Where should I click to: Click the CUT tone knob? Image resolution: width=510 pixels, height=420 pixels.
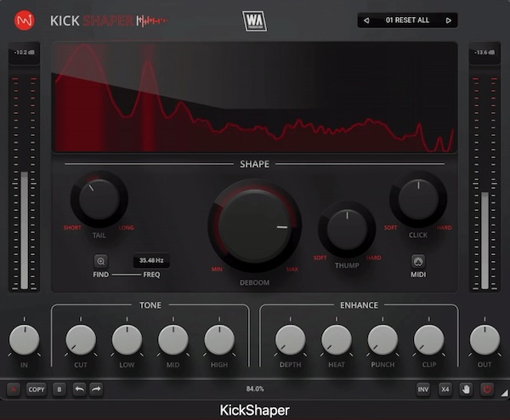(x=81, y=339)
